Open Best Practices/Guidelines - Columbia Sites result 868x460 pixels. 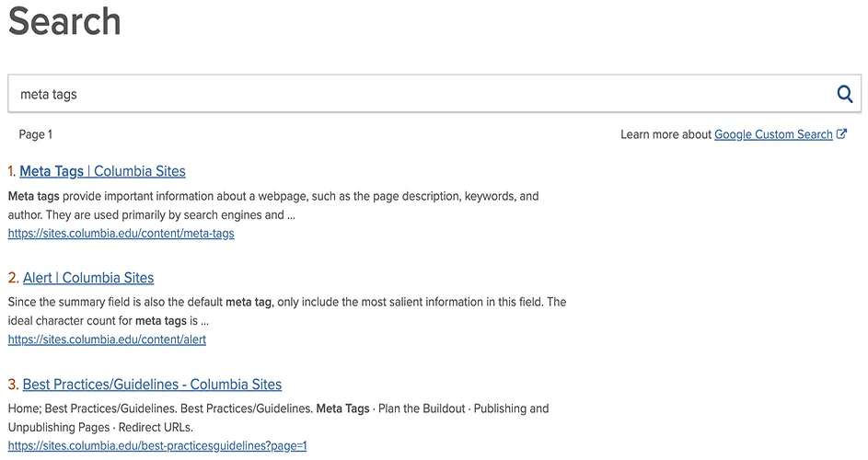[x=152, y=385]
